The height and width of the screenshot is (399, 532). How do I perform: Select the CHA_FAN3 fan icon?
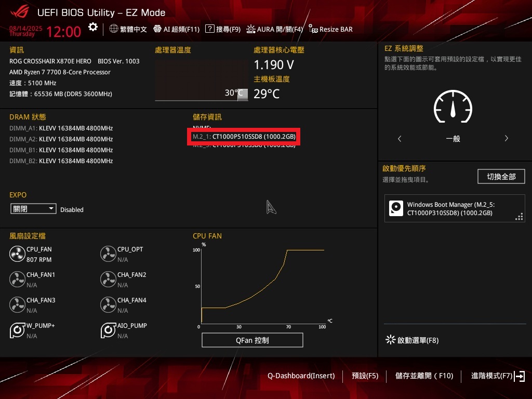pos(17,304)
